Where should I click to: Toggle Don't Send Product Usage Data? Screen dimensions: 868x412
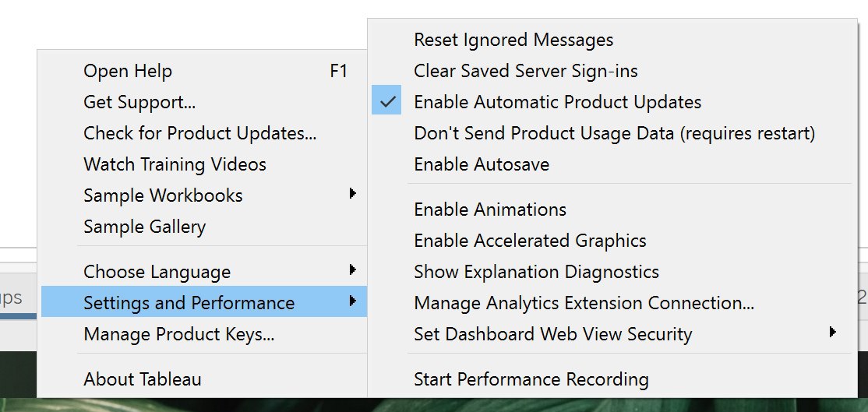tap(612, 132)
